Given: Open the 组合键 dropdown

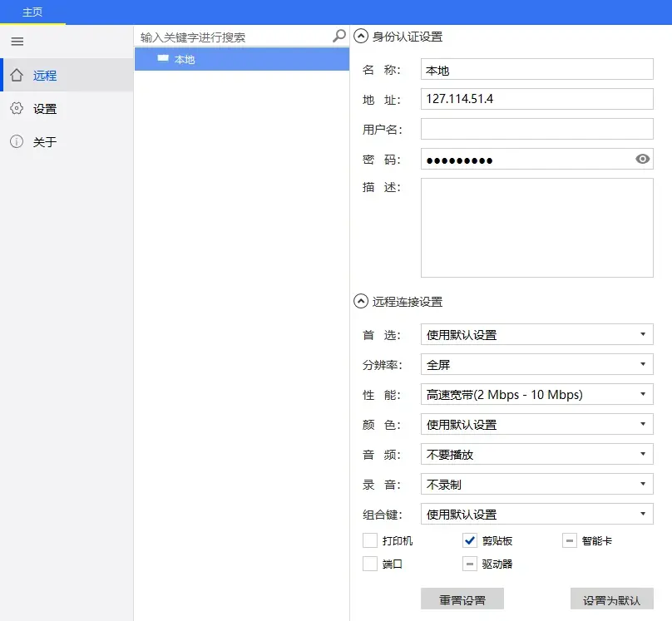Looking at the screenshot, I should 537,514.
